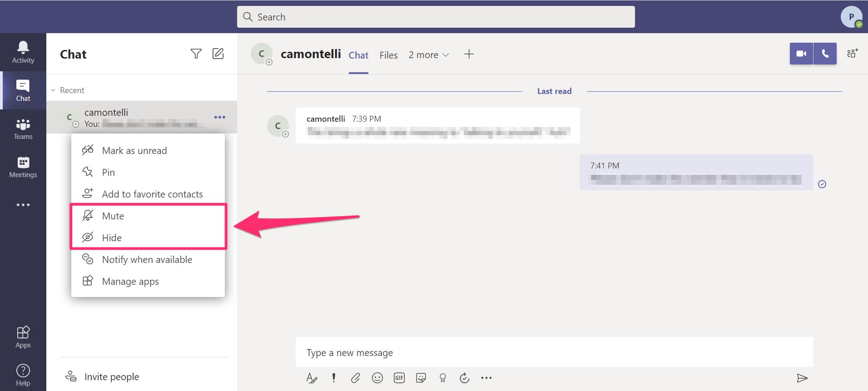Open more apps ellipsis in sidebar
The width and height of the screenshot is (868, 391).
(x=23, y=205)
